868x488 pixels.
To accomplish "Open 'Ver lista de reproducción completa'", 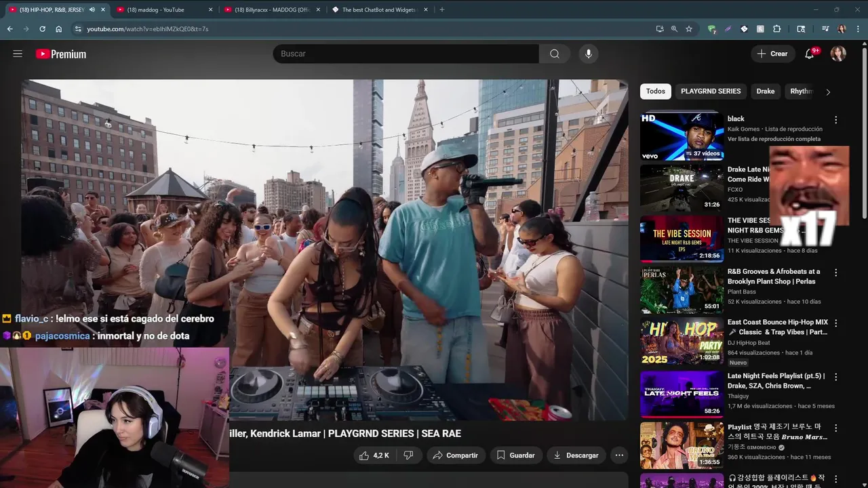I will coord(774,139).
